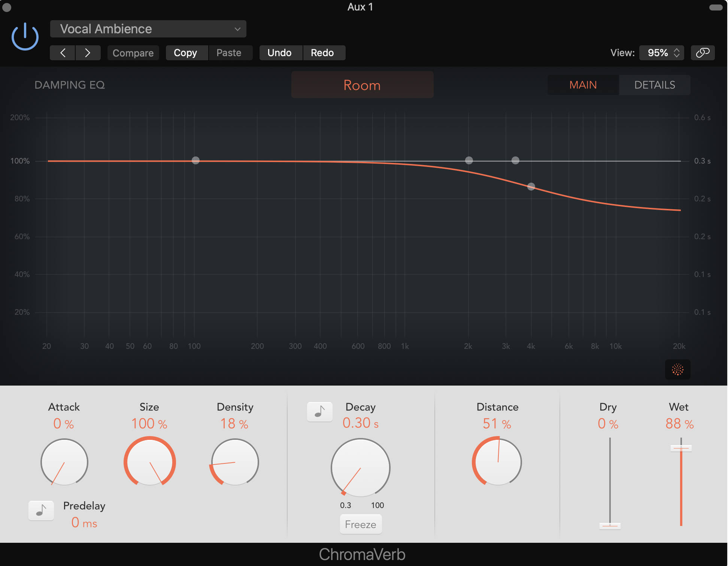This screenshot has width=728, height=566.
Task: Toggle Decay tempo sync note button
Action: click(x=319, y=412)
